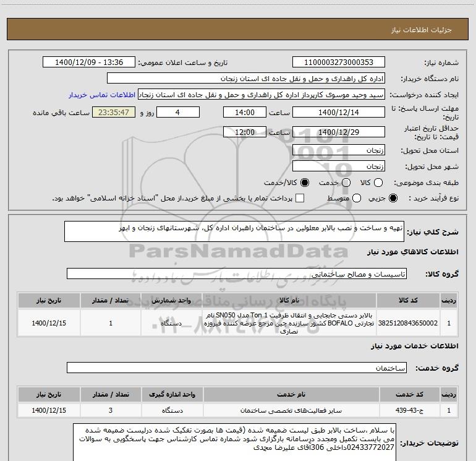The height and width of the screenshot is (461, 476).
Task: Toggle the اسناد خزانه اسلامی payment checkbox
Action: (300, 199)
